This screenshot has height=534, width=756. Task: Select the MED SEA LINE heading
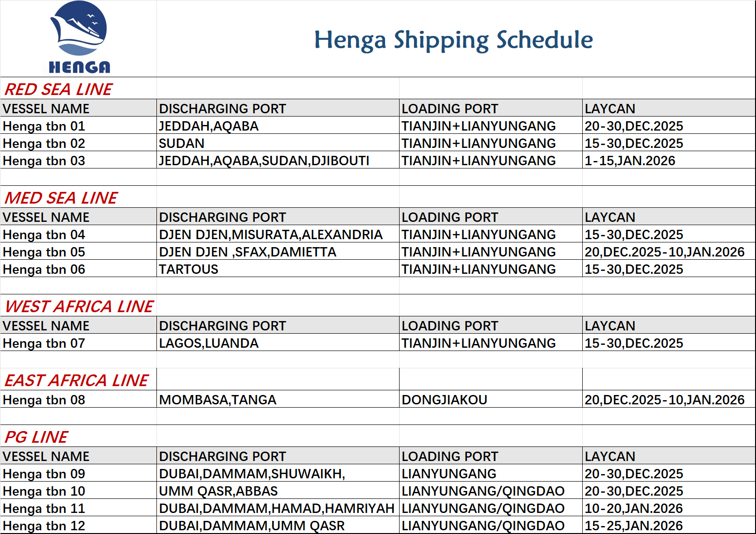[x=61, y=198]
